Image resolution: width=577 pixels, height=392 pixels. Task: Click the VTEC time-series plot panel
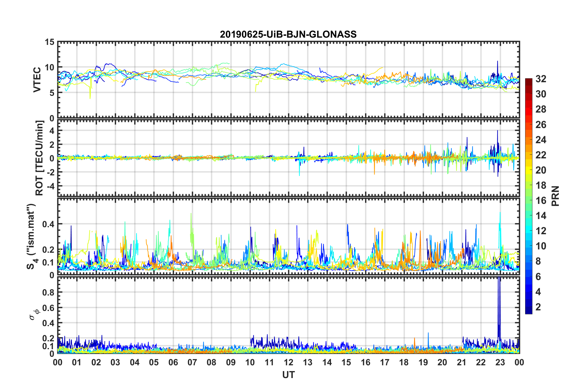click(x=288, y=80)
